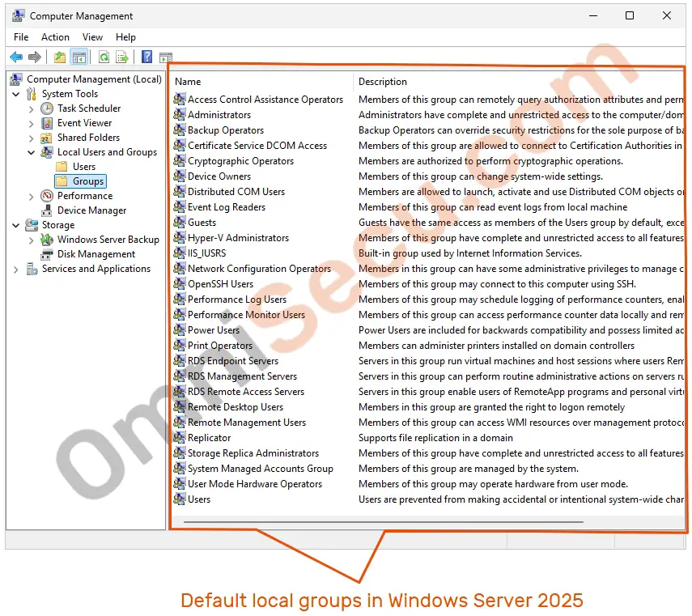This screenshot has height=616, width=692.
Task: Select the Remote Desktop Users group
Action: click(x=236, y=407)
